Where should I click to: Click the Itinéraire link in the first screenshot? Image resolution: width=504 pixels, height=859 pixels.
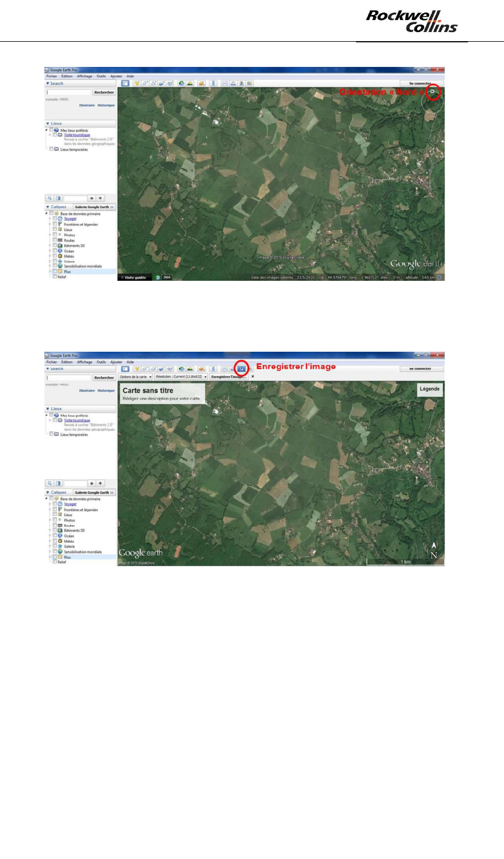tap(87, 105)
